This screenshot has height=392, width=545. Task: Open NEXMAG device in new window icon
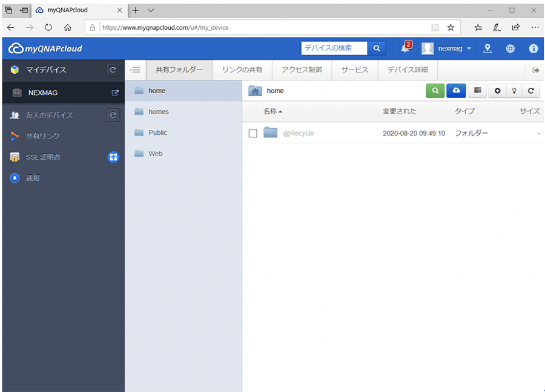pyautogui.click(x=114, y=93)
